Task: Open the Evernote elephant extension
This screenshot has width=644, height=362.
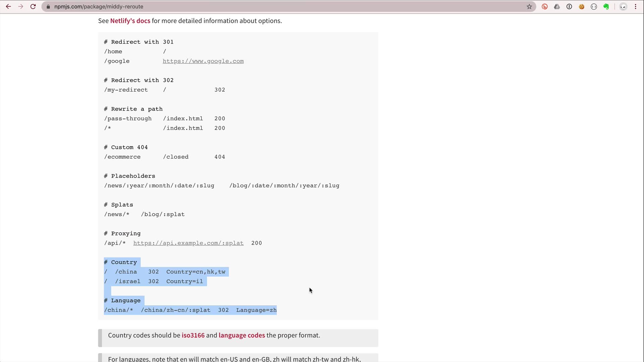Action: tap(606, 6)
